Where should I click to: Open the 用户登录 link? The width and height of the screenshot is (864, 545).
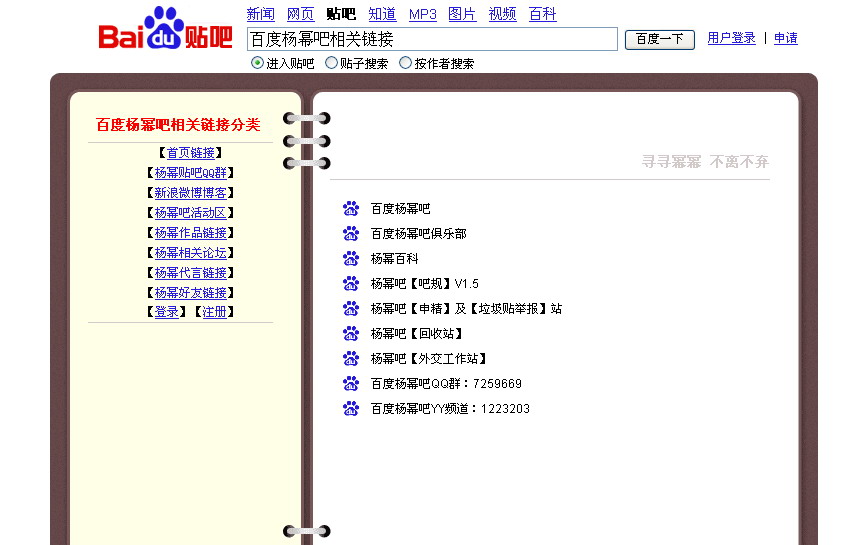point(731,38)
